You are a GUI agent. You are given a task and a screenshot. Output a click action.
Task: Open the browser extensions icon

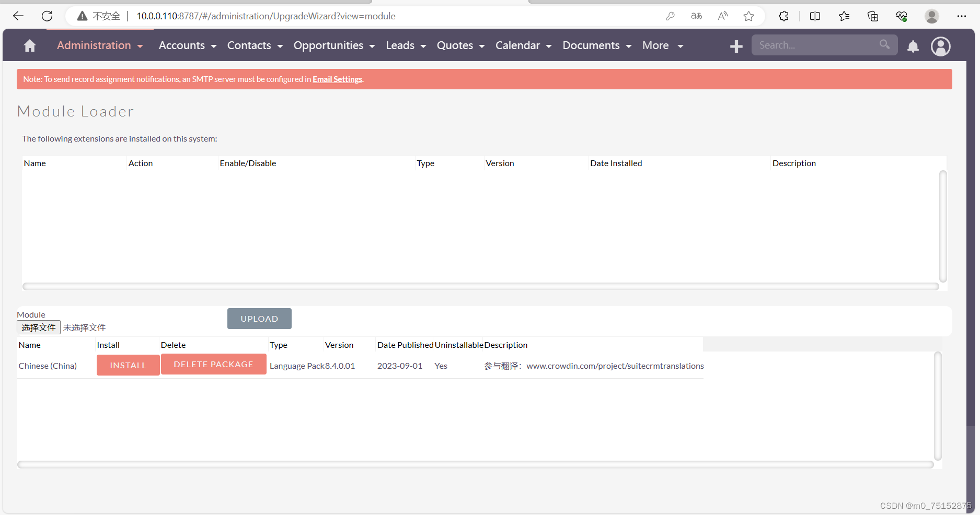coord(783,16)
